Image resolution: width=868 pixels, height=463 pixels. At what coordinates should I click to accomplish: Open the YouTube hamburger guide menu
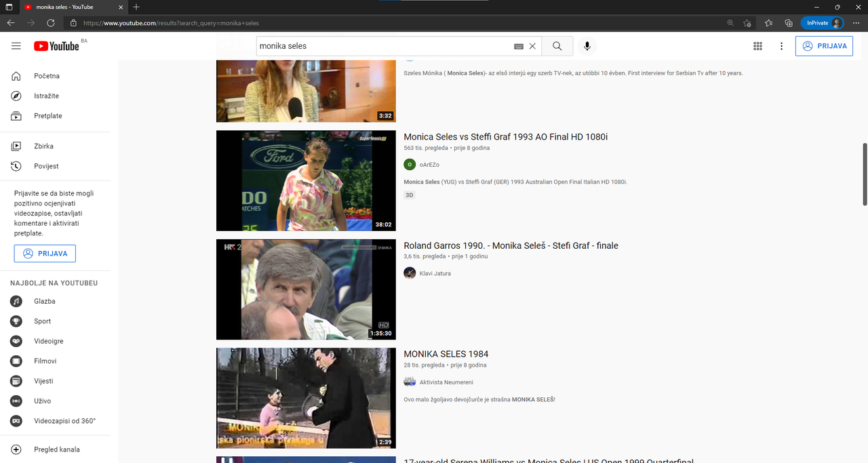click(16, 46)
